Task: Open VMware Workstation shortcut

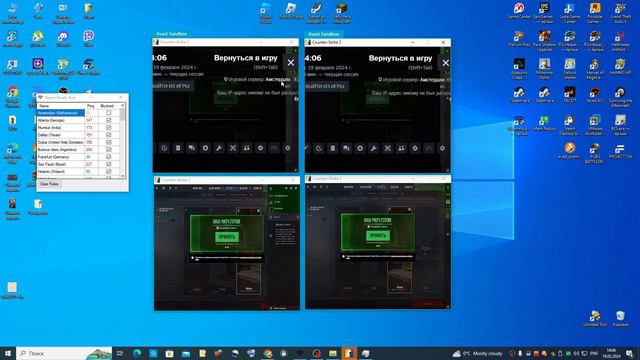Action: 595,125
